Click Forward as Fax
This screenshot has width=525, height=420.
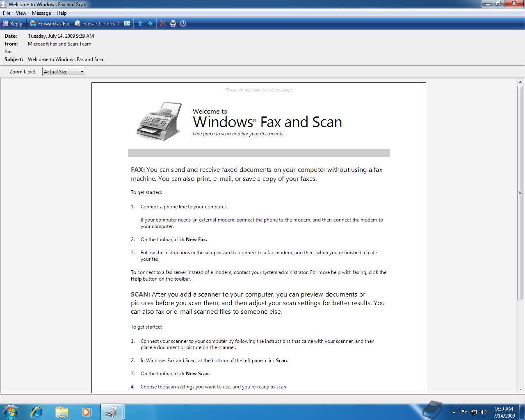tap(50, 23)
